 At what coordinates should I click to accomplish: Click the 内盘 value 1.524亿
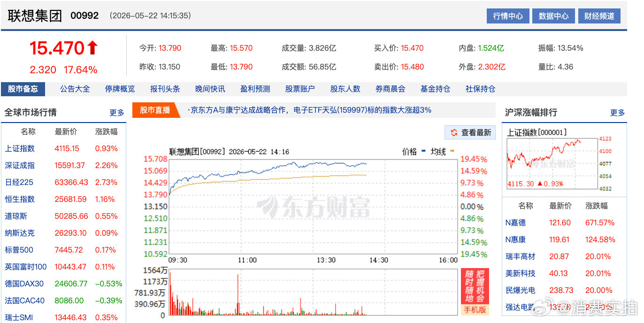(491, 48)
